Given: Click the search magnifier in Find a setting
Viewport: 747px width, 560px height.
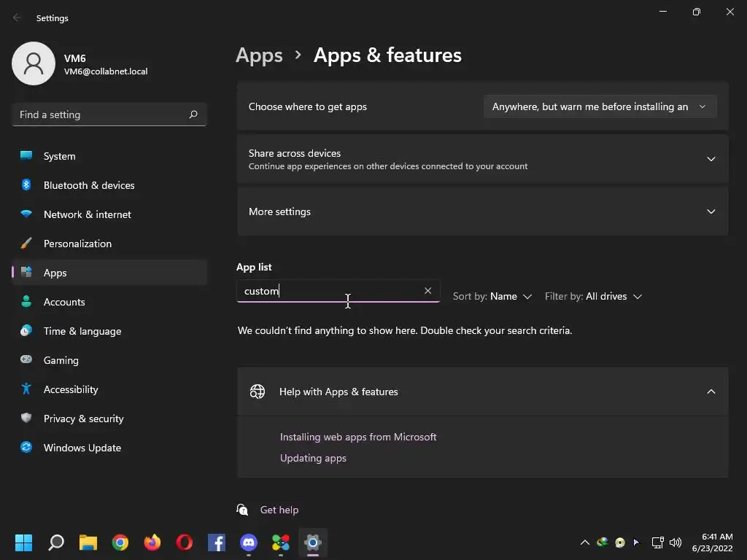Looking at the screenshot, I should point(193,114).
